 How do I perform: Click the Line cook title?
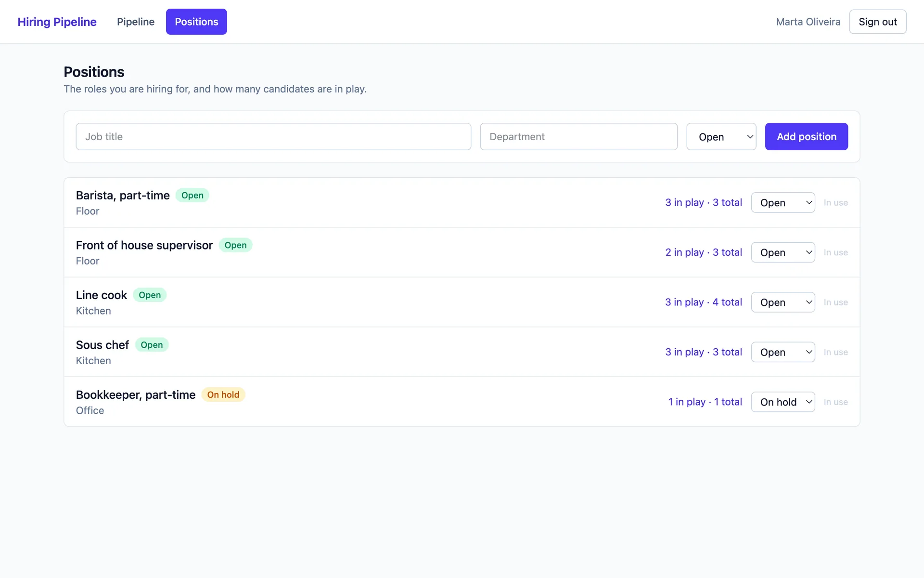pyautogui.click(x=102, y=295)
